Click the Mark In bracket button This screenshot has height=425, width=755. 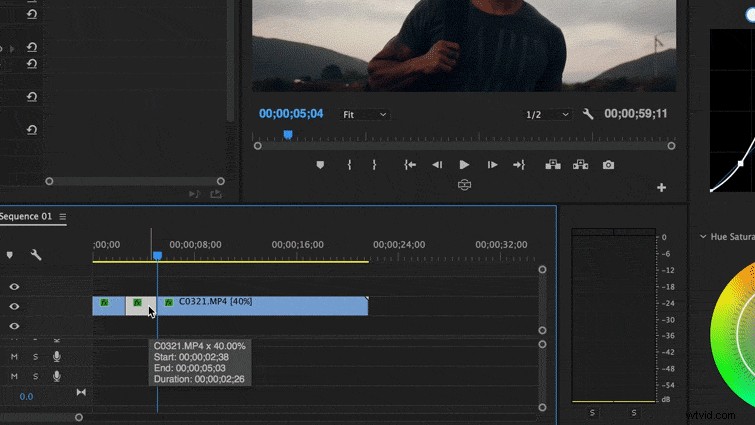click(x=349, y=165)
